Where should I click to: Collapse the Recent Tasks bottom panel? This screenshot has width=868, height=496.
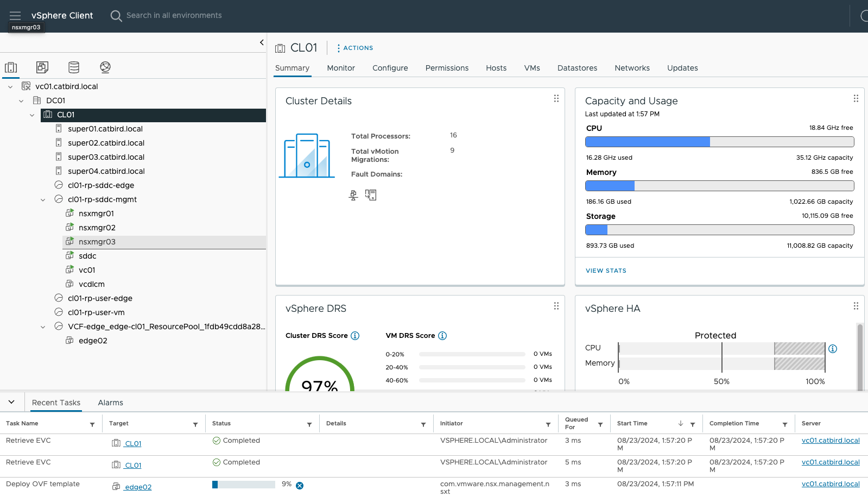(x=11, y=402)
